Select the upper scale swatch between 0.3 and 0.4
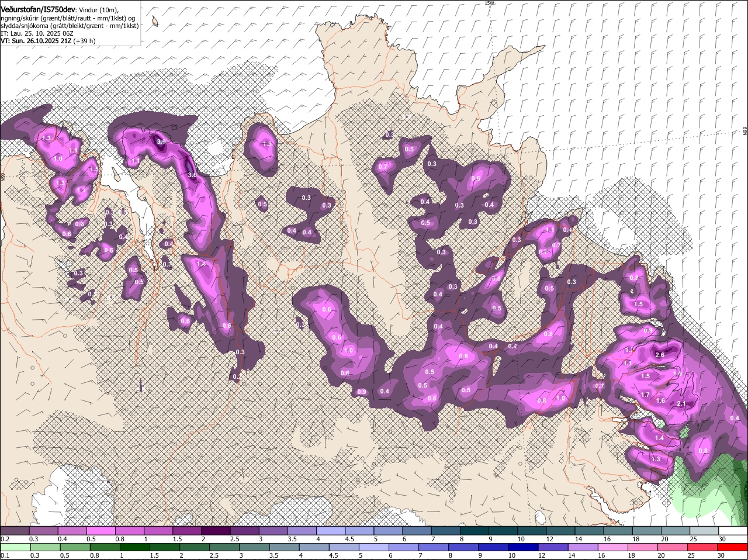The height and width of the screenshot is (560, 748). pos(43,531)
